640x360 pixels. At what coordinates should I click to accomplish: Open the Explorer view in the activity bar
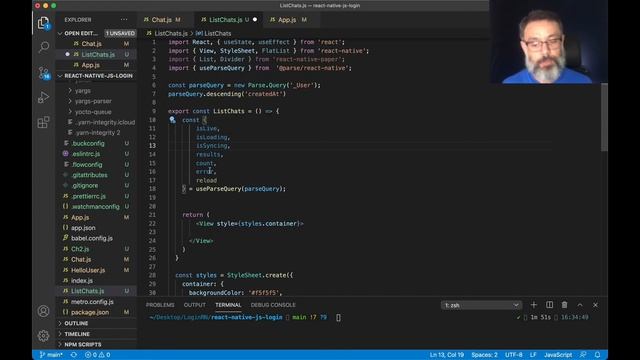pyautogui.click(x=43, y=23)
